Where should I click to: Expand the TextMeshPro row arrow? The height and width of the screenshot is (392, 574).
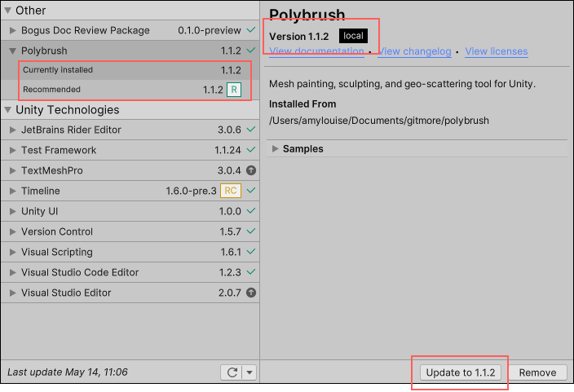point(13,170)
